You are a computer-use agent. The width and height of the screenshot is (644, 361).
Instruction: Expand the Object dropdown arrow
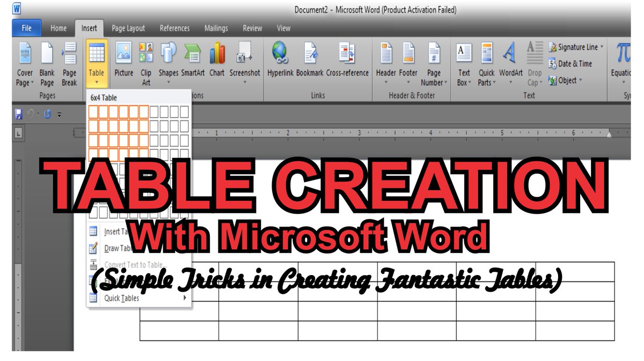point(581,81)
